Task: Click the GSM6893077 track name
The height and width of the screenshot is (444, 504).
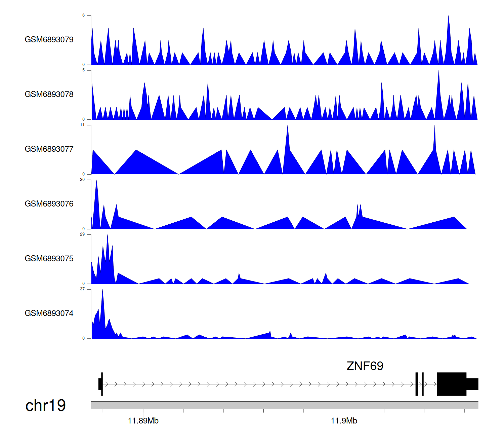Action: click(49, 149)
